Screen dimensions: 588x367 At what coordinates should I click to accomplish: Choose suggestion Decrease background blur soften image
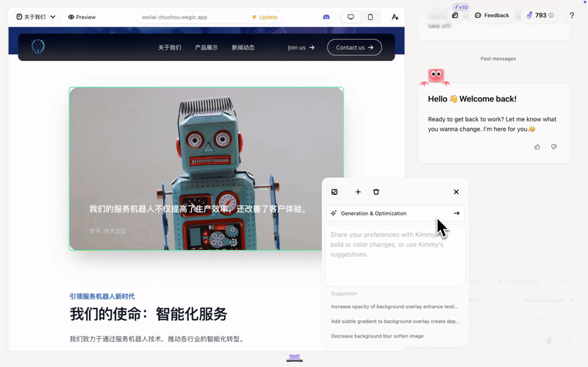point(377,336)
